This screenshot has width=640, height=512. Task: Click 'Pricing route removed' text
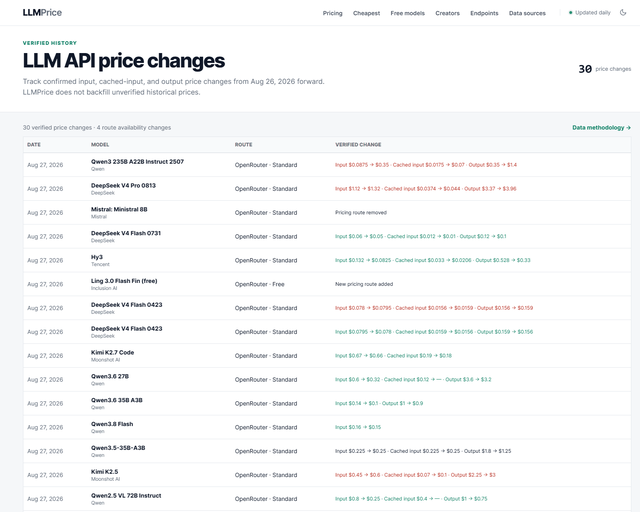(361, 212)
